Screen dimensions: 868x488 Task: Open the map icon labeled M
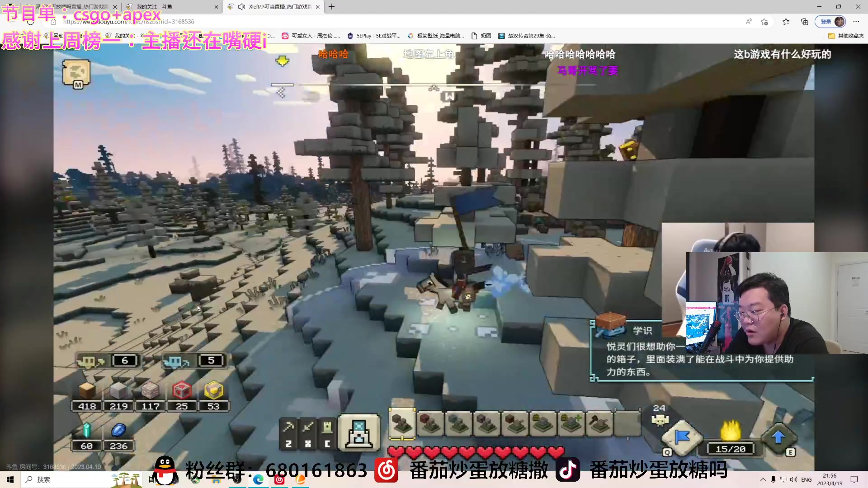point(76,74)
